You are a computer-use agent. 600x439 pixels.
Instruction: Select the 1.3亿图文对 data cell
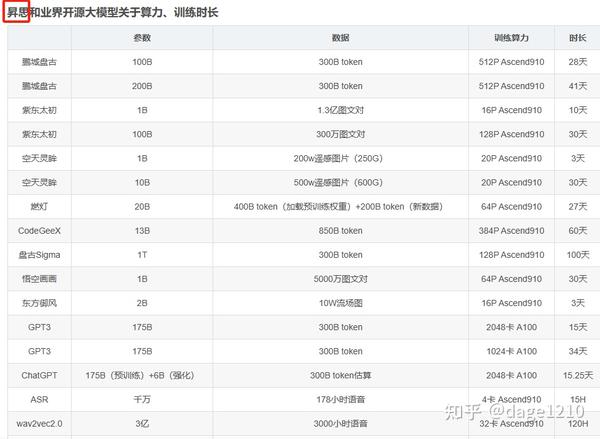[340, 110]
